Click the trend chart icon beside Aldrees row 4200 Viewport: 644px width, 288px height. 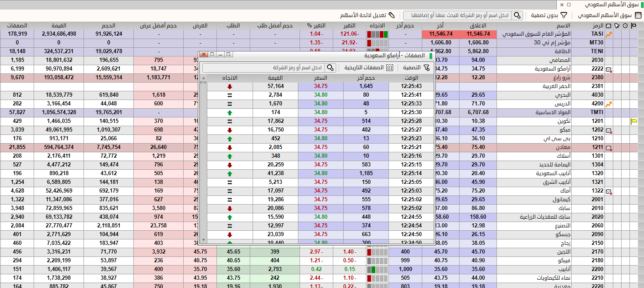coord(608,103)
